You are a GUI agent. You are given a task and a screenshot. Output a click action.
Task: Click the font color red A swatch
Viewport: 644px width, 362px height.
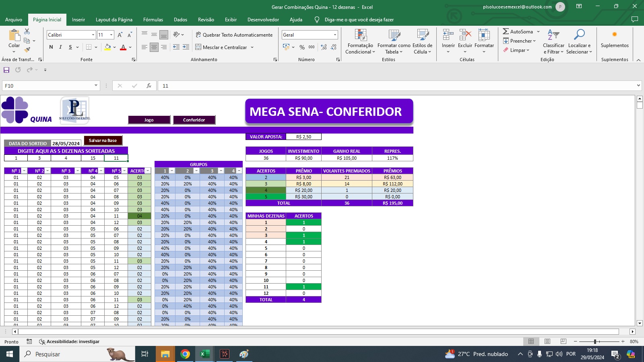pyautogui.click(x=123, y=47)
